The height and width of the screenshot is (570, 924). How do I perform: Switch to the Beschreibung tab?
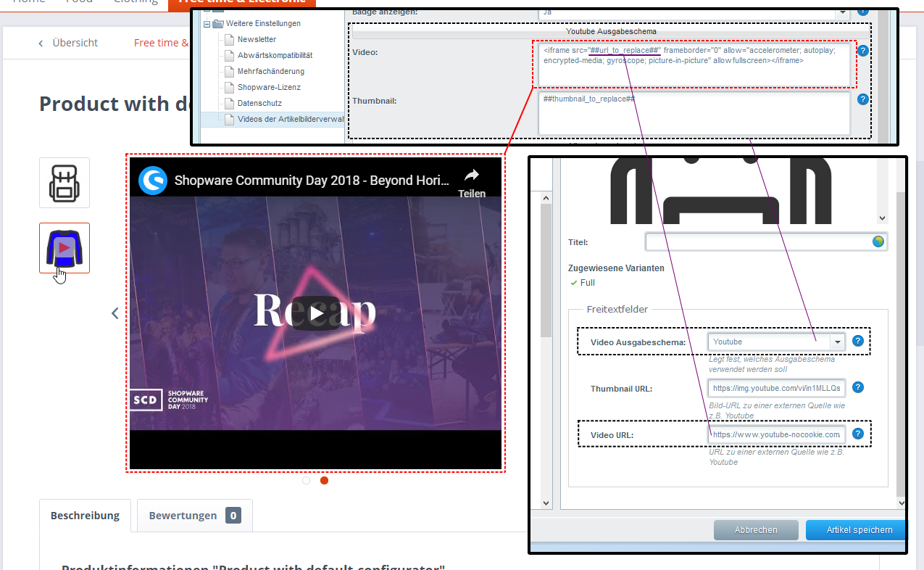tap(85, 516)
